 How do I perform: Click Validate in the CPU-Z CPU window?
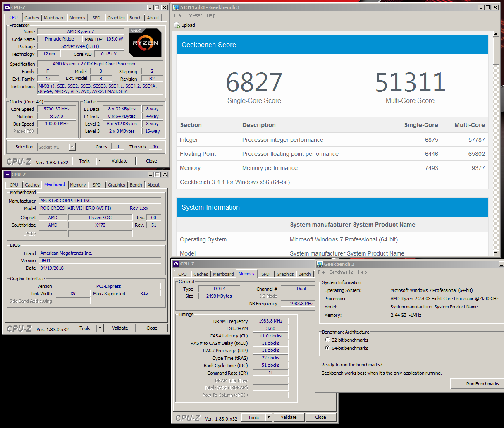coord(120,161)
